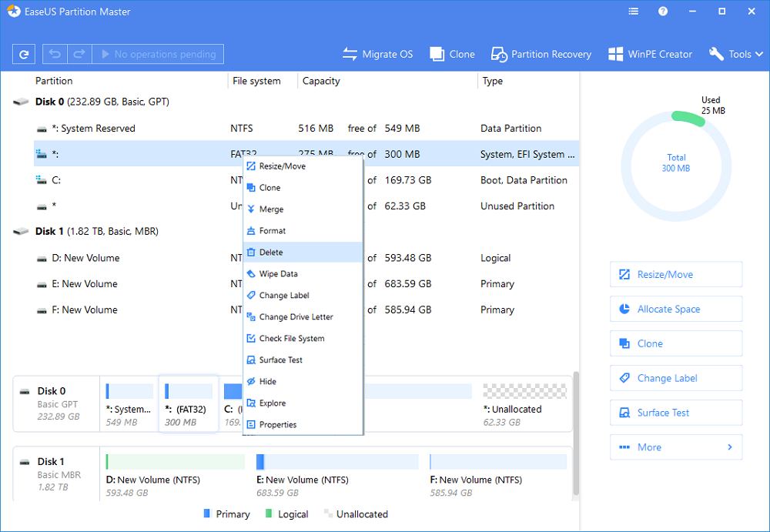The image size is (770, 532).
Task: Open WinPE Creator
Action: [x=651, y=55]
